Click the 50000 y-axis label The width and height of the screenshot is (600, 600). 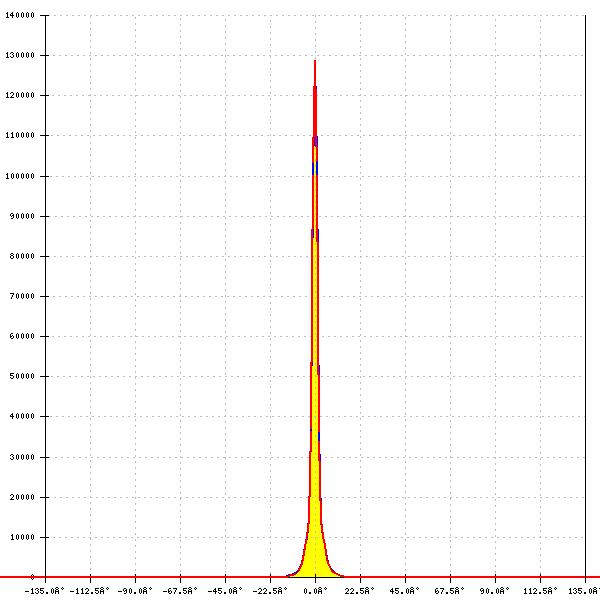[x=22, y=376]
